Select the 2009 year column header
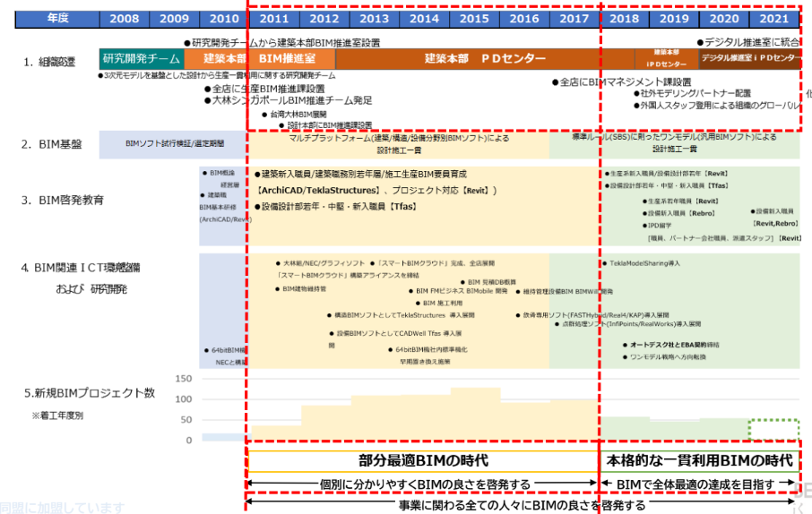The image size is (812, 514). click(x=175, y=19)
